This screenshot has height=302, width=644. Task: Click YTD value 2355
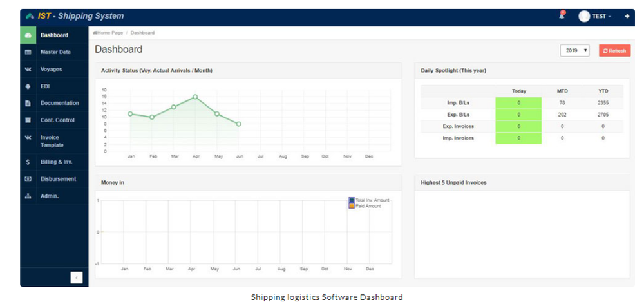click(603, 103)
